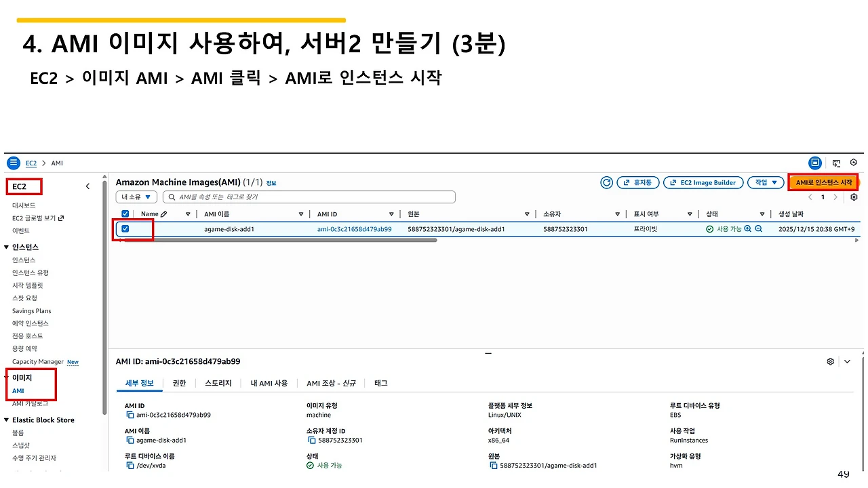This screenshot has width=868, height=488.
Task: Open the 작업 dropdown menu
Action: pyautogui.click(x=766, y=182)
